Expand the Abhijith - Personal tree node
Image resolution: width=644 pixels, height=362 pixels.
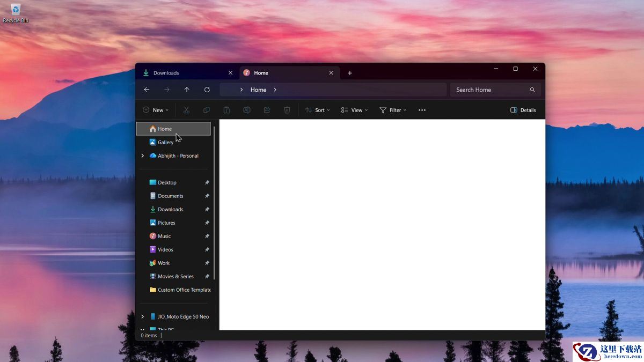pyautogui.click(x=142, y=156)
